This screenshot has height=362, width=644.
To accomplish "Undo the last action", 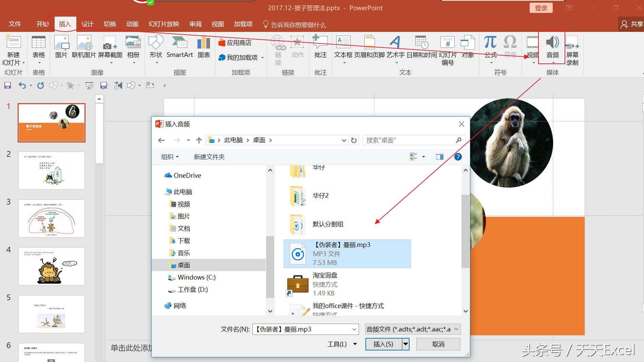I will tap(22, 85).
